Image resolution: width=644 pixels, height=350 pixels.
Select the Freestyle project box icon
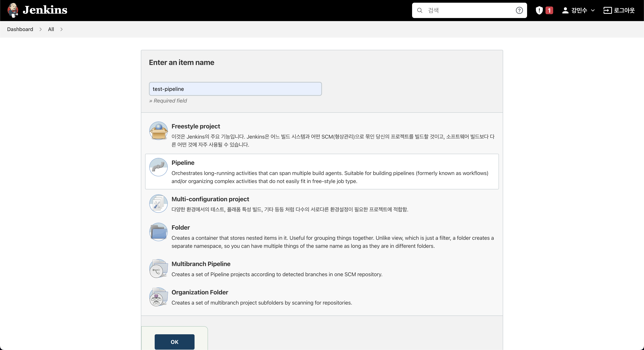click(158, 131)
